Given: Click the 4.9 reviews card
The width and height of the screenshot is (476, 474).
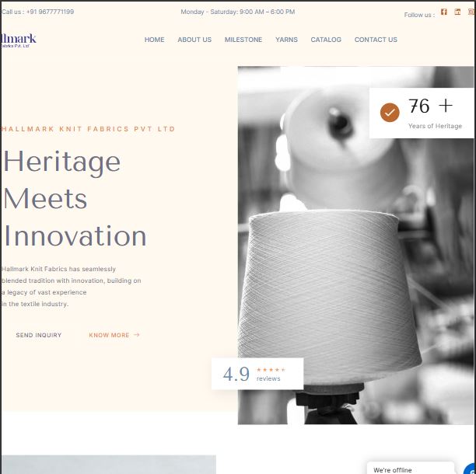Looking at the screenshot, I should coord(257,374).
